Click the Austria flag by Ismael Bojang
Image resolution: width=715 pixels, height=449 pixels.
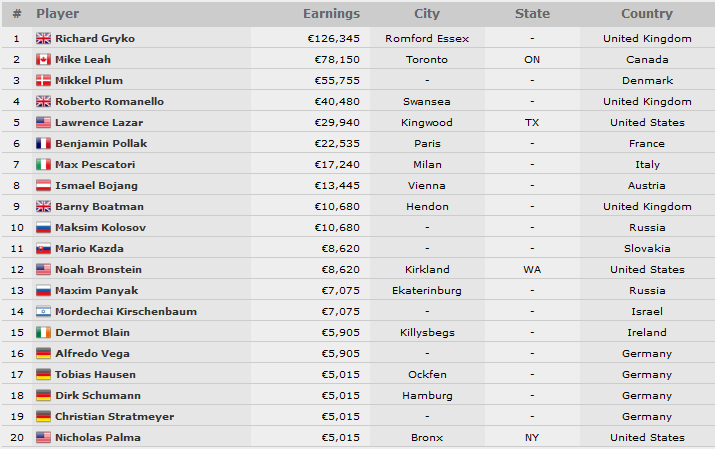coord(43,185)
